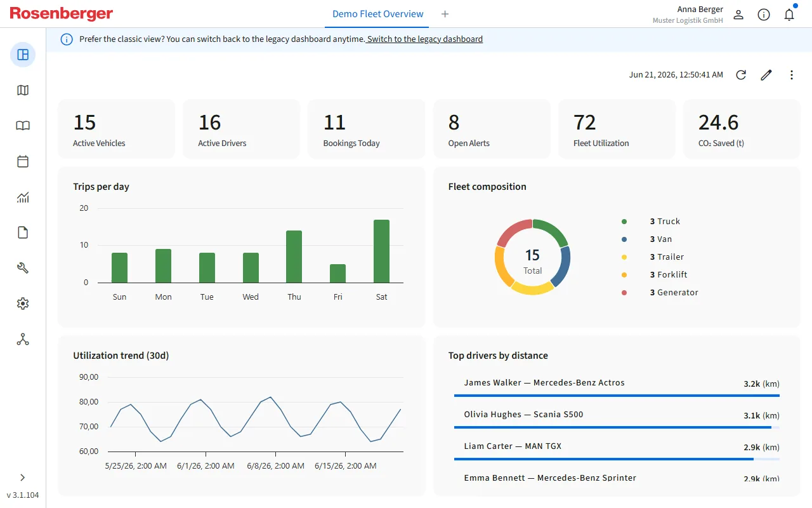Open the maintenance wrench sidebar icon
The height and width of the screenshot is (508, 812).
tap(23, 268)
